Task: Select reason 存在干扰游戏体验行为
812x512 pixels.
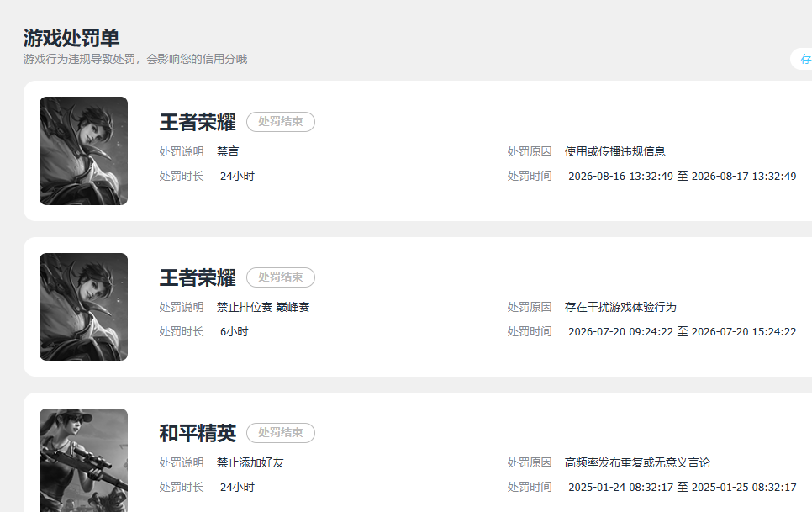Action: [x=620, y=307]
